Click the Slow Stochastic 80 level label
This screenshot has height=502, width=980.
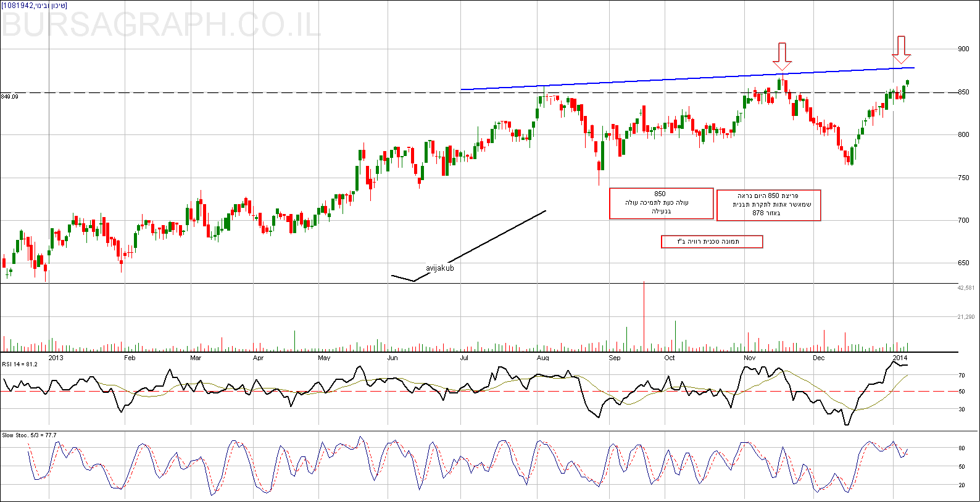[961, 449]
